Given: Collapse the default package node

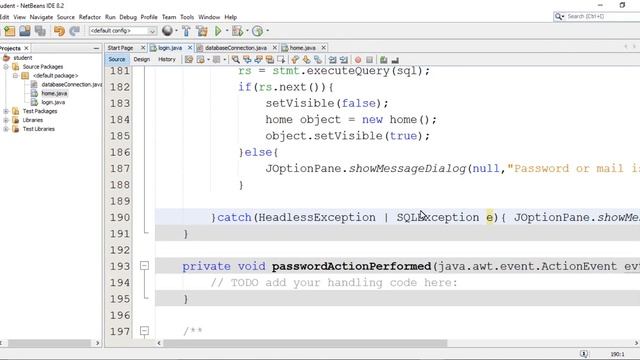Looking at the screenshot, I should click(16, 76).
